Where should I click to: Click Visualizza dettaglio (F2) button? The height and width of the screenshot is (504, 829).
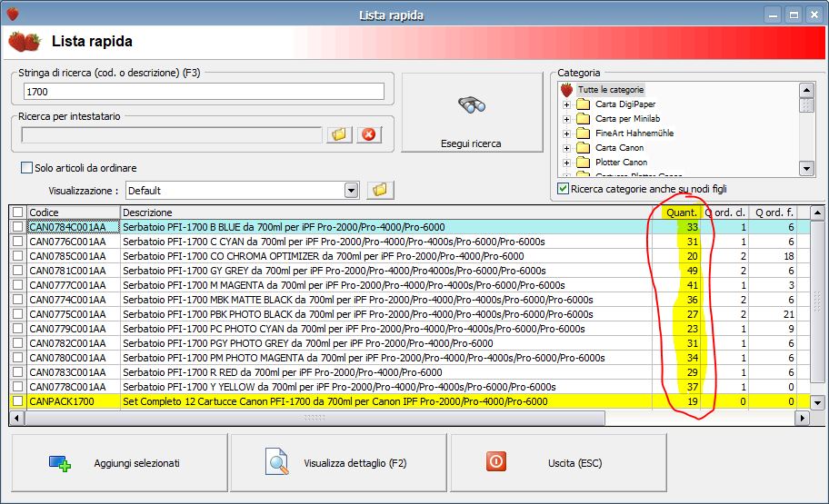click(338, 463)
